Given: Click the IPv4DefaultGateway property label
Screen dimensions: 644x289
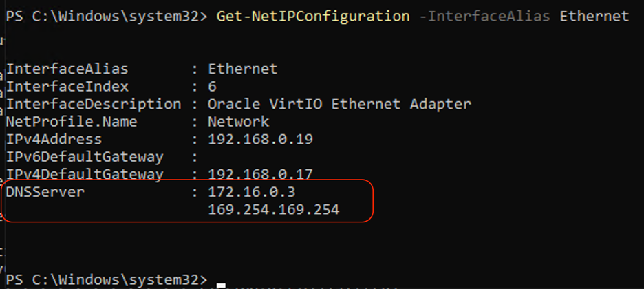Looking at the screenshot, I should [85, 175].
